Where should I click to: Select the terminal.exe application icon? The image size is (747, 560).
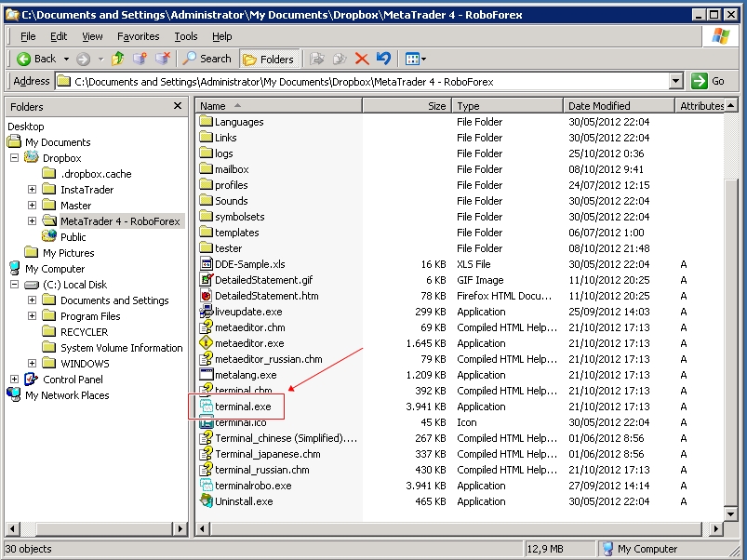click(206, 406)
